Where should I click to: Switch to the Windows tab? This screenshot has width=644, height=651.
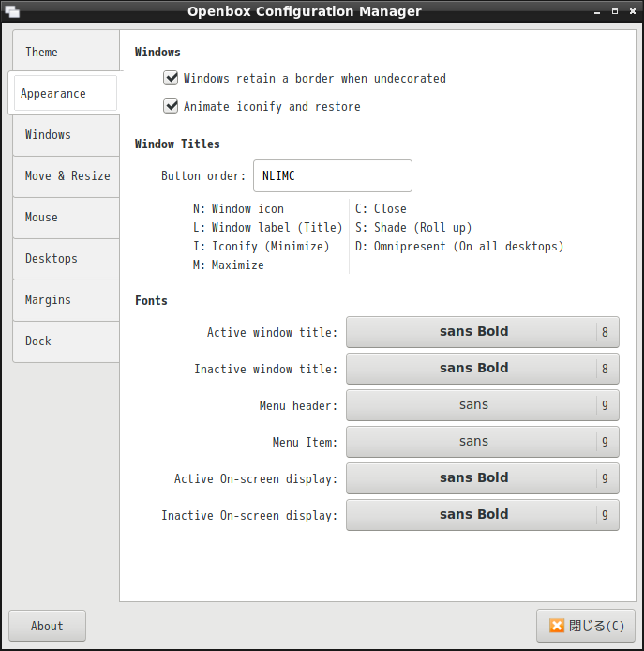[66, 134]
